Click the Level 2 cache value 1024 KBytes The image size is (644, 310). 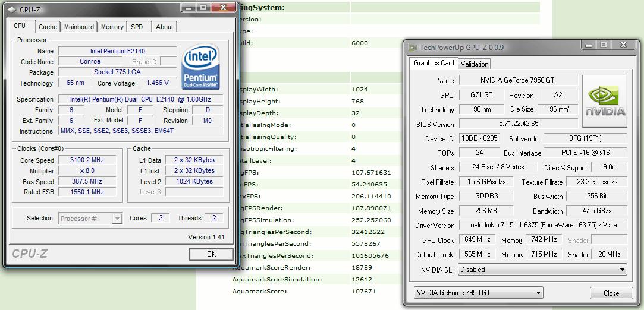(194, 181)
